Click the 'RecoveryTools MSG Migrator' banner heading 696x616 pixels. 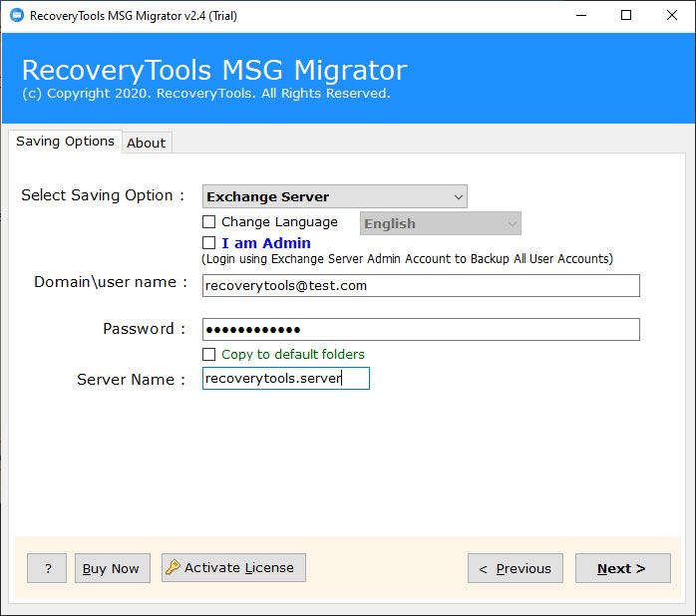[x=214, y=70]
